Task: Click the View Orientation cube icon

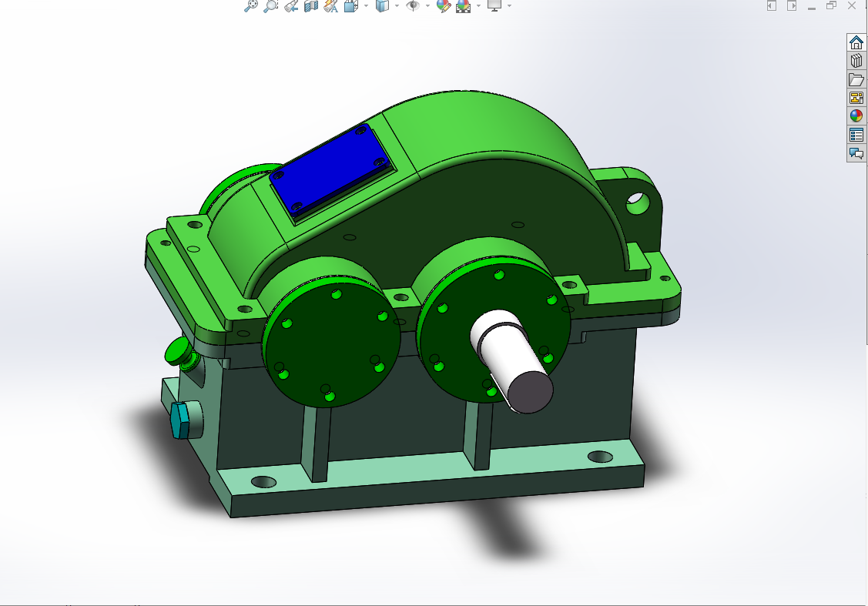Action: pyautogui.click(x=351, y=5)
